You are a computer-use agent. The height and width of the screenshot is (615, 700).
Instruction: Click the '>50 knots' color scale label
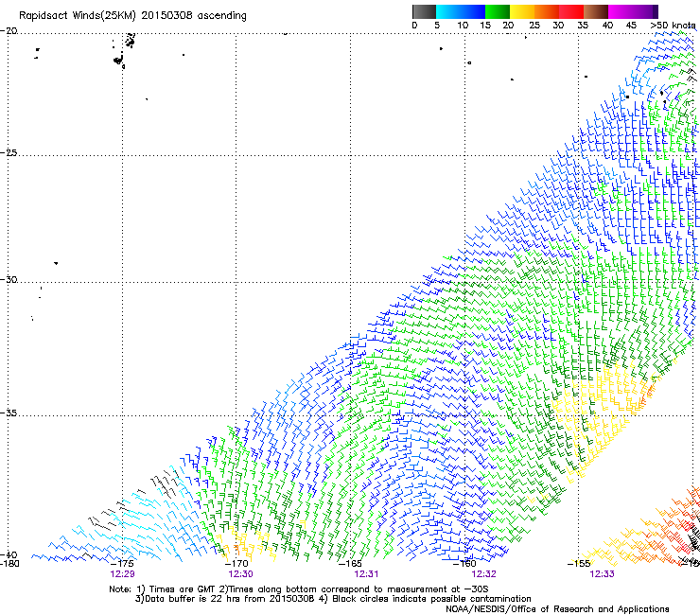click(x=673, y=26)
